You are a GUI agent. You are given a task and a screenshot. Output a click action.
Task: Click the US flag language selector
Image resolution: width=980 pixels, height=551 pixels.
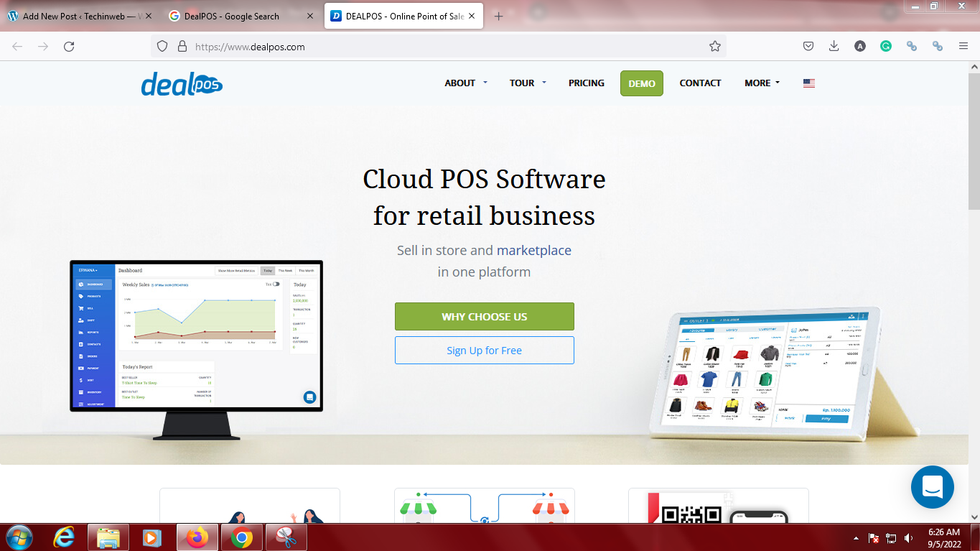809,83
